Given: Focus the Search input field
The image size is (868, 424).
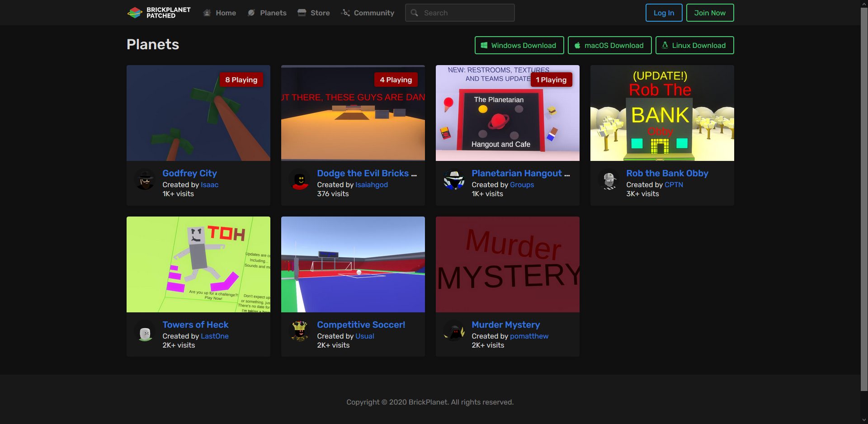Looking at the screenshot, I should (460, 13).
